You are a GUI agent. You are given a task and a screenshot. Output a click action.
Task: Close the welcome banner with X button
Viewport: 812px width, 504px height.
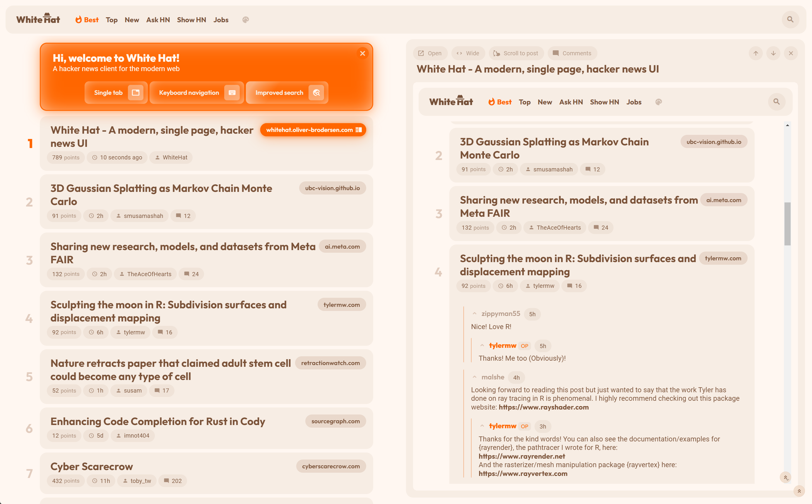point(362,54)
